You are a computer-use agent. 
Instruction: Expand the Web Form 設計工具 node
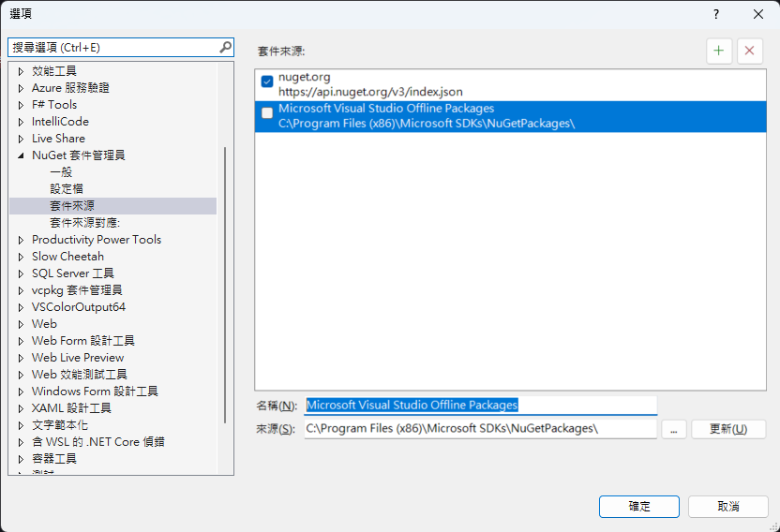tap(21, 342)
